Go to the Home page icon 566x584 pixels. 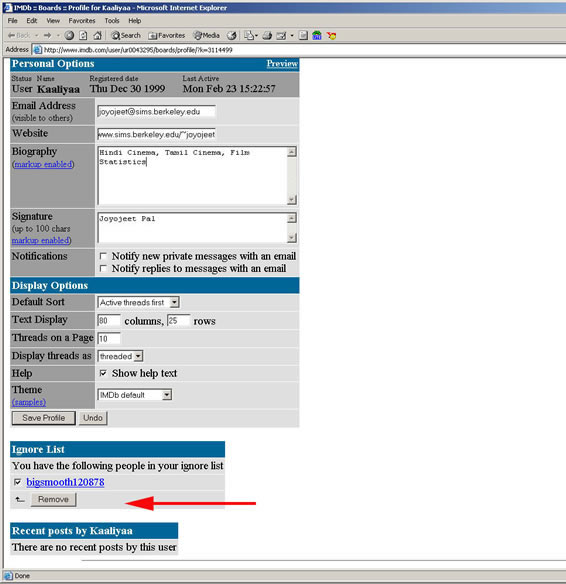coord(98,35)
